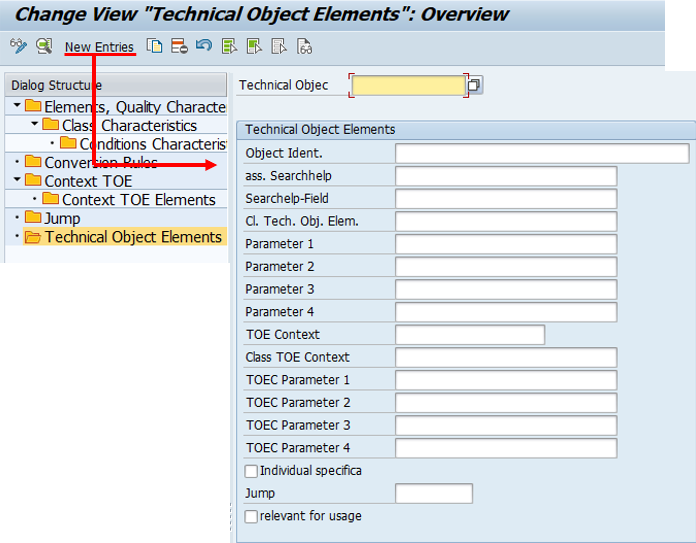This screenshot has width=696, height=543.
Task: Click the Display/Change toggle pencil-glasses icon
Action: tap(18, 46)
